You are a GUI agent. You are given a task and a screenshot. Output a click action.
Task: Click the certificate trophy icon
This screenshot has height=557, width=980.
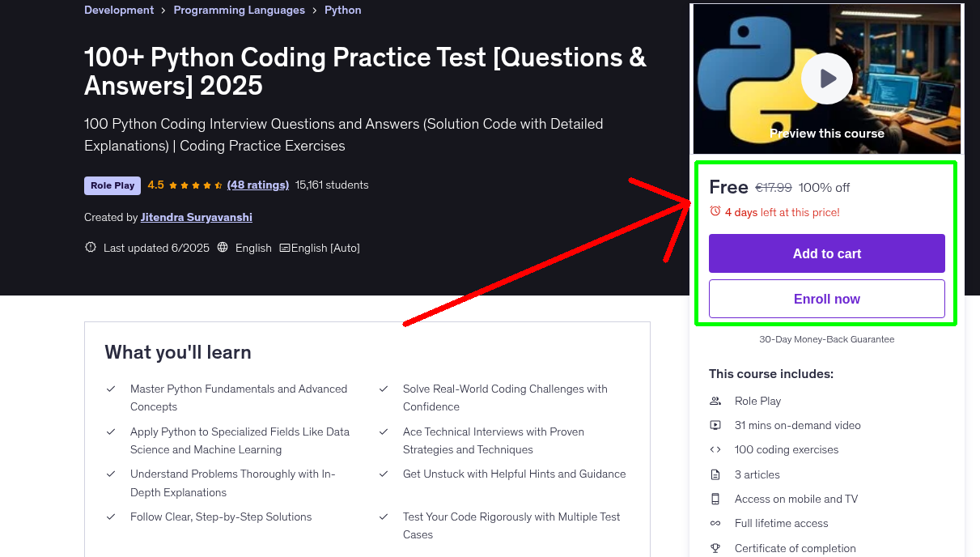[715, 548]
